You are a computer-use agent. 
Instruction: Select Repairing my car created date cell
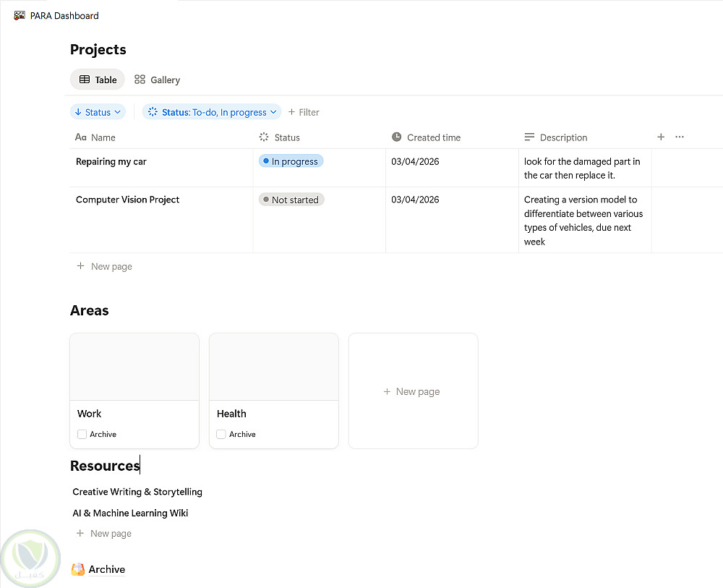click(452, 168)
